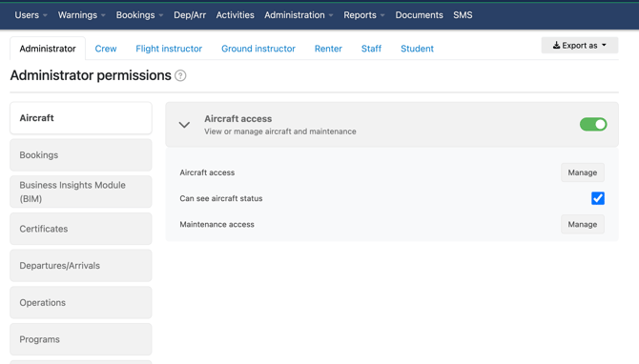The image size is (639, 364).
Task: Click Manage button for Maintenance access
Action: coord(583,224)
